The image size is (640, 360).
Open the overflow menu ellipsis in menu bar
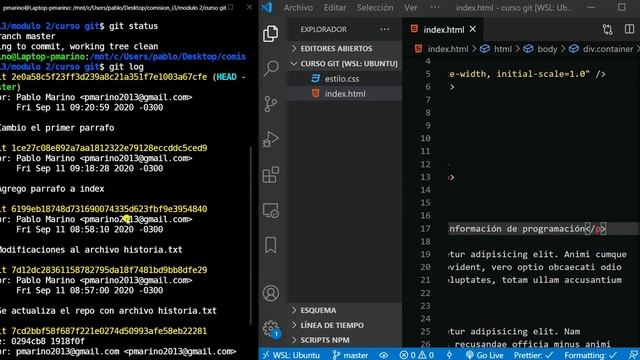click(435, 7)
